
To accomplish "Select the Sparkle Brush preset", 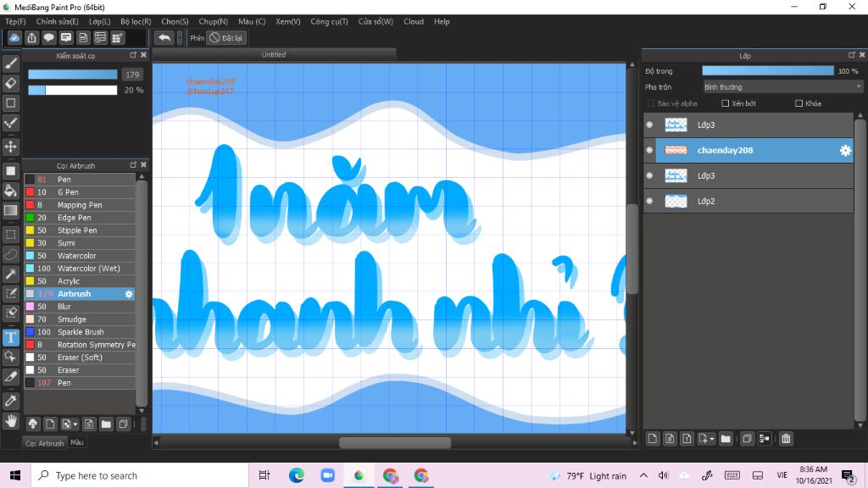I will 80,332.
